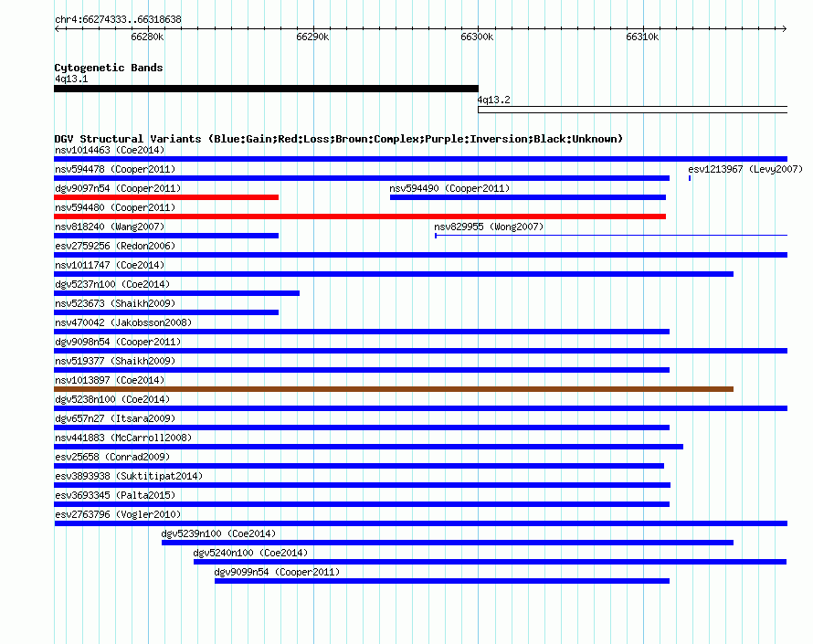The height and width of the screenshot is (644, 813).
Task: Select the esv3693345 (Palta2015) label
Action: 115,495
